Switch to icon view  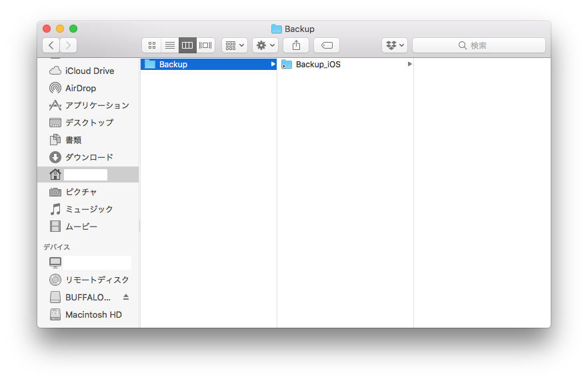point(151,45)
